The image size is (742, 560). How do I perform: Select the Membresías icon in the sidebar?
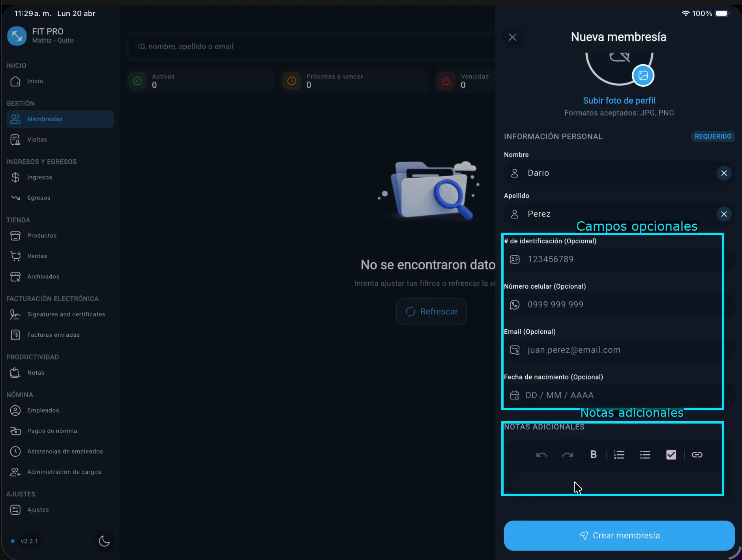[15, 119]
